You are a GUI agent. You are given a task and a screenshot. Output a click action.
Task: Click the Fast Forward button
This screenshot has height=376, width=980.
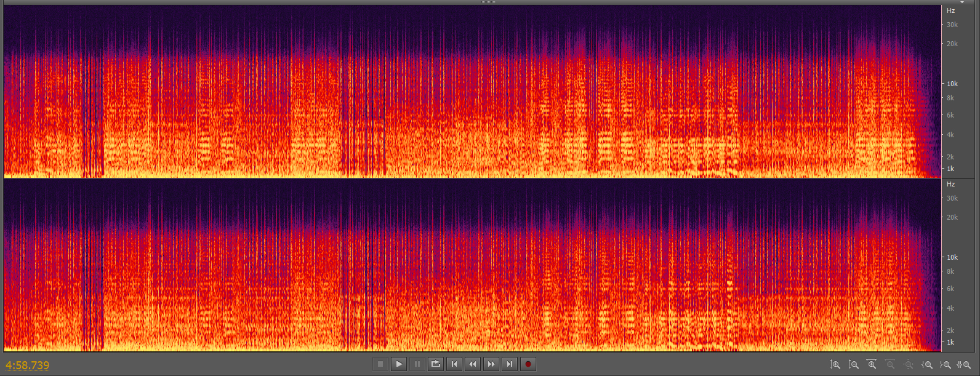(x=491, y=364)
